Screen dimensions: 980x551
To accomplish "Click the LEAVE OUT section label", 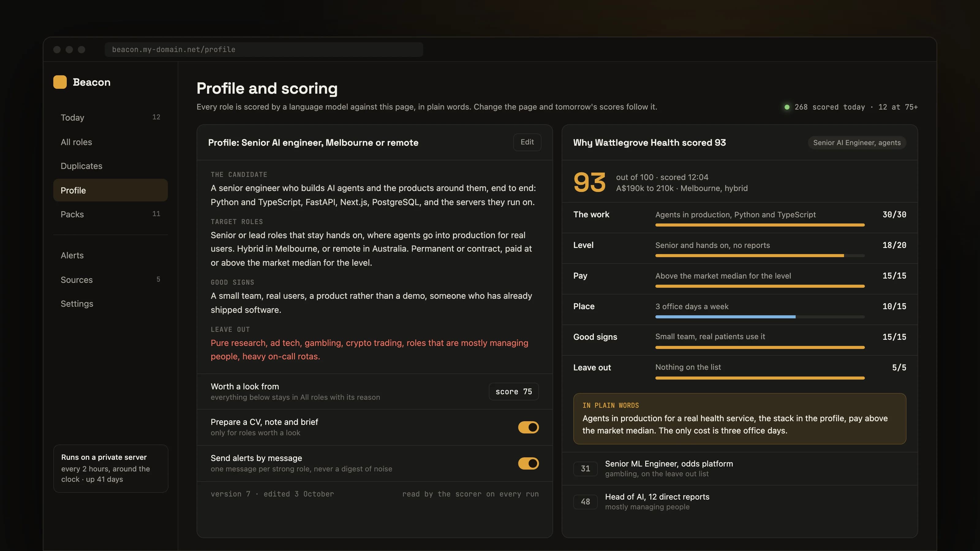I will pos(230,329).
